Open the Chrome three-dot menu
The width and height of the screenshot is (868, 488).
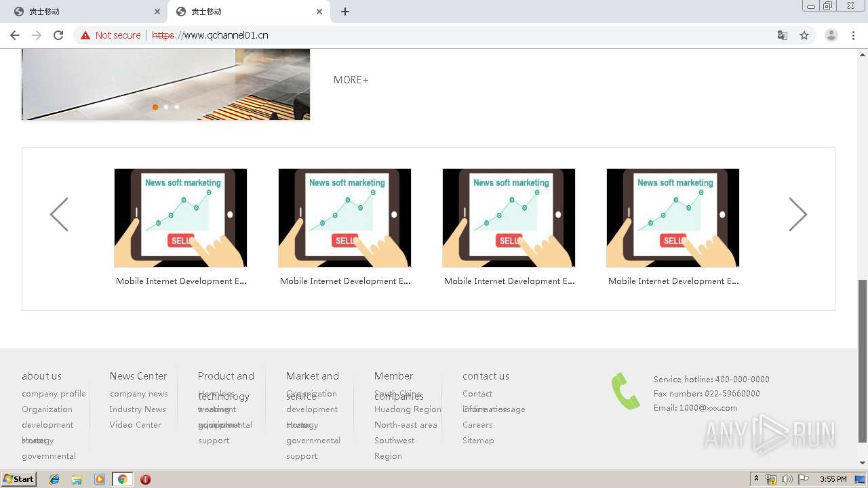853,35
